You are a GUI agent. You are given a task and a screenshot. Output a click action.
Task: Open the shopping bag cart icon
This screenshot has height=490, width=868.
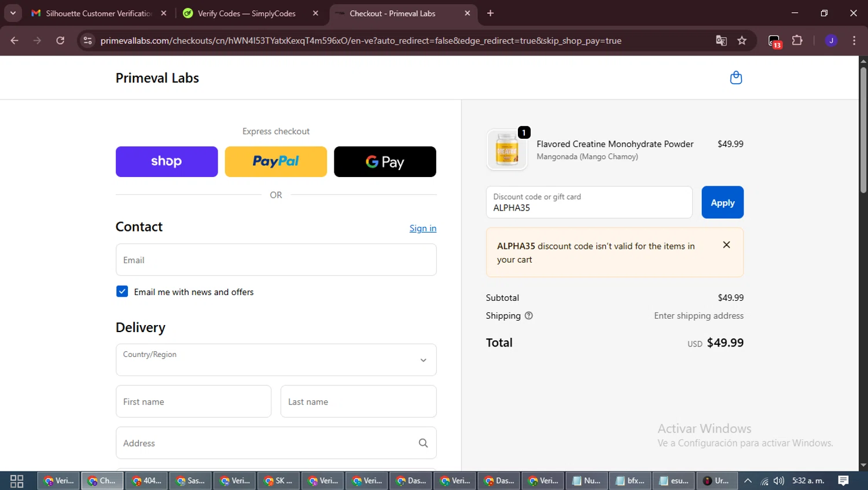pyautogui.click(x=735, y=78)
